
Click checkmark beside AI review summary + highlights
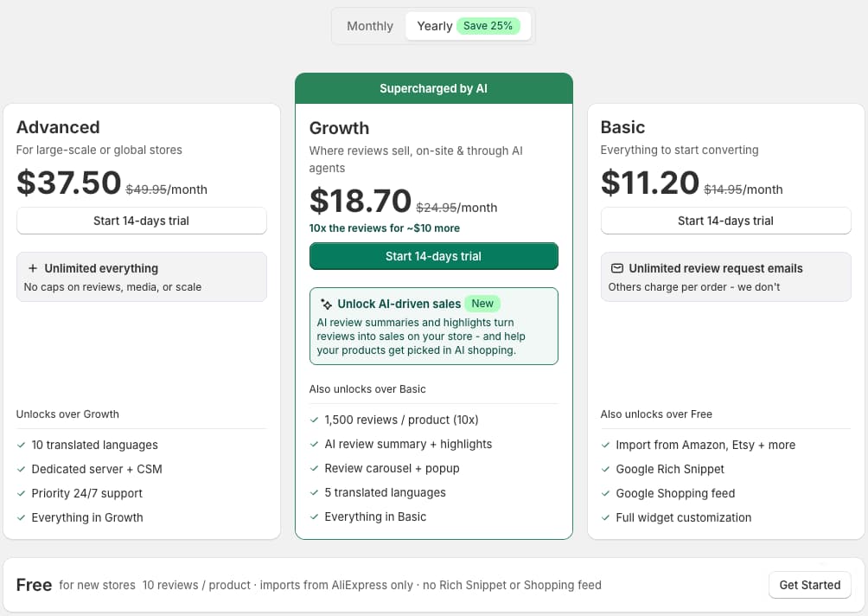(314, 445)
